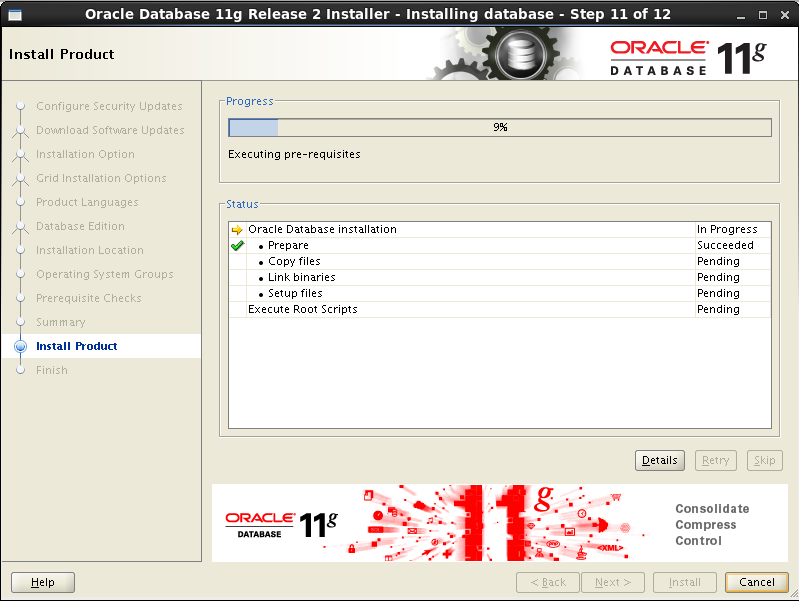Select the Oracle Database installation row
The image size is (799, 601).
pyautogui.click(x=500, y=229)
